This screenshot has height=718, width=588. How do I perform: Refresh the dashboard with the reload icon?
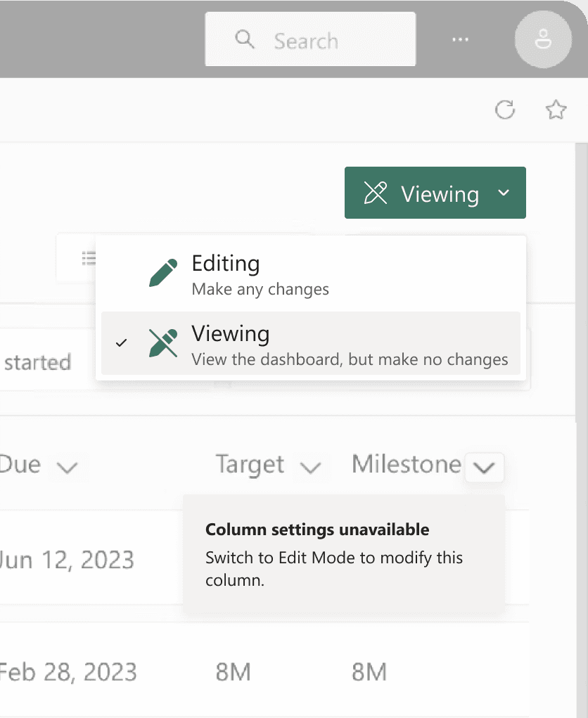505,110
